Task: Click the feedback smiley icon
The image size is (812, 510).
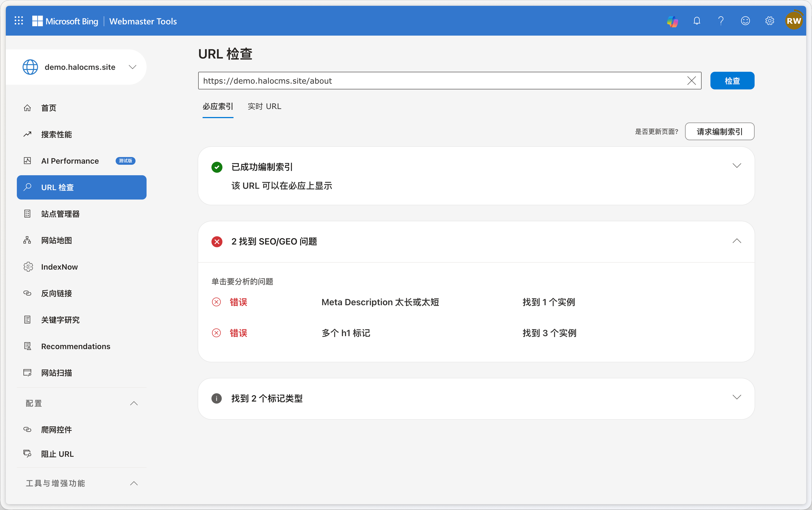Action: coord(745,21)
